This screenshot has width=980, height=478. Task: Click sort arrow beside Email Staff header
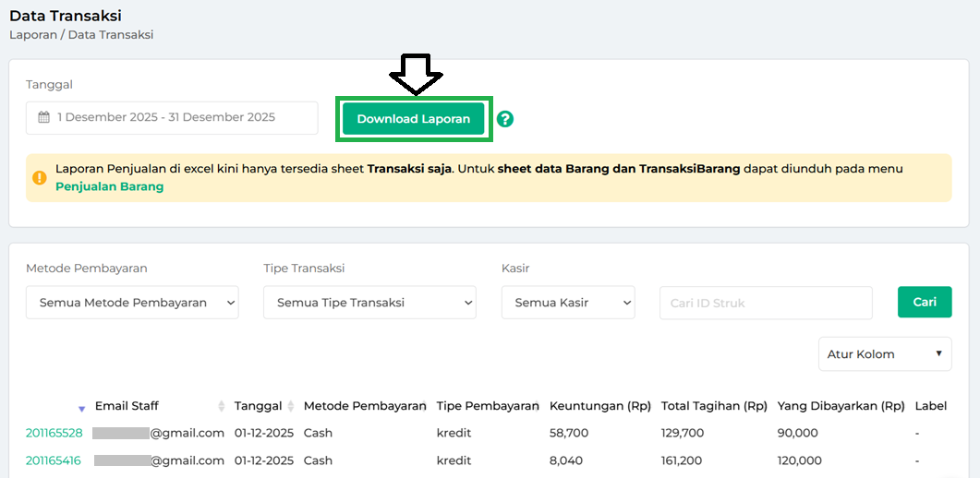(x=222, y=407)
